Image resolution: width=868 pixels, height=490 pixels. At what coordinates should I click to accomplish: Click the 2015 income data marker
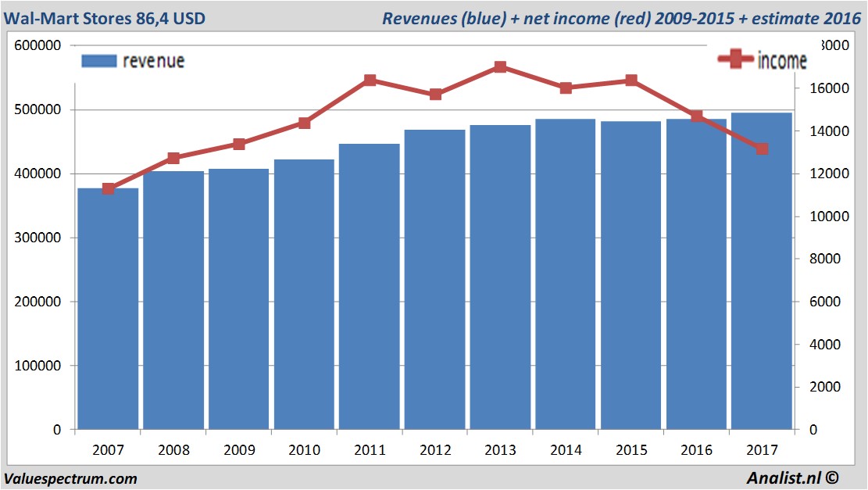click(631, 80)
